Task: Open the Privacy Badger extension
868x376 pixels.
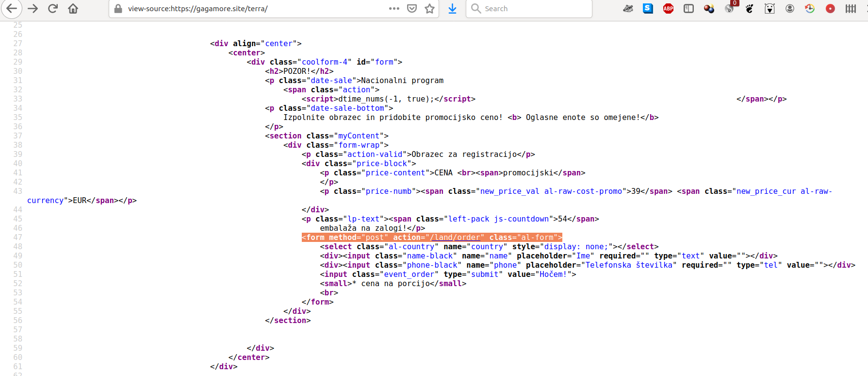Action: [628, 8]
